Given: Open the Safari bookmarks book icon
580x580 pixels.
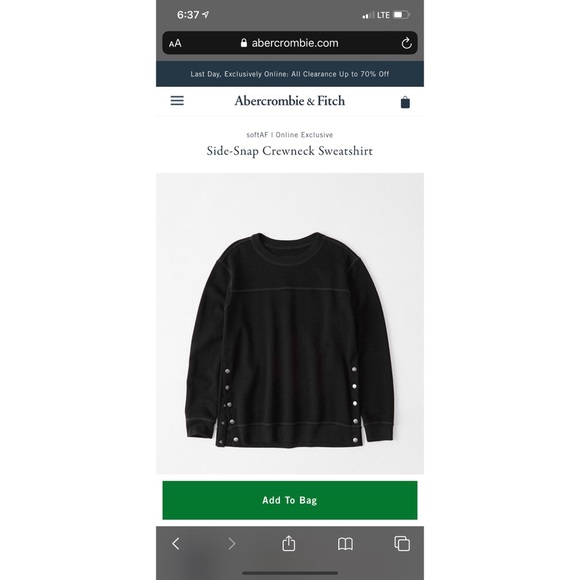Looking at the screenshot, I should (345, 544).
